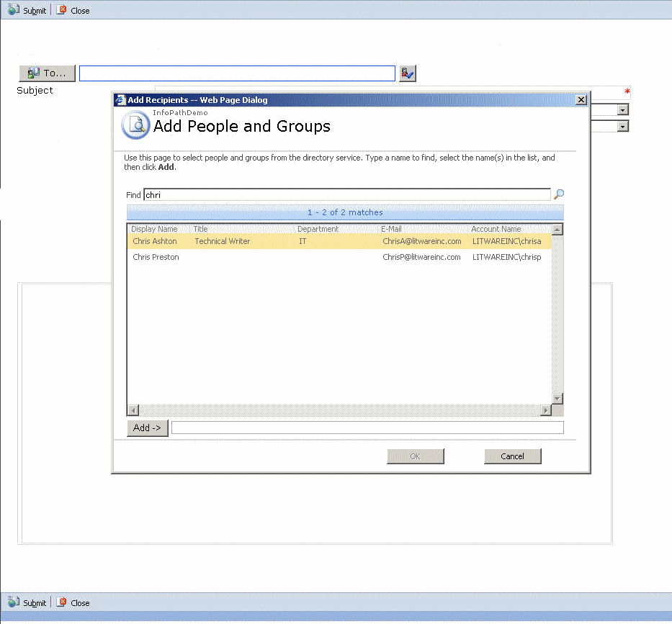The height and width of the screenshot is (624, 672).
Task: Sort results by E-Mail column header
Action: coord(392,229)
